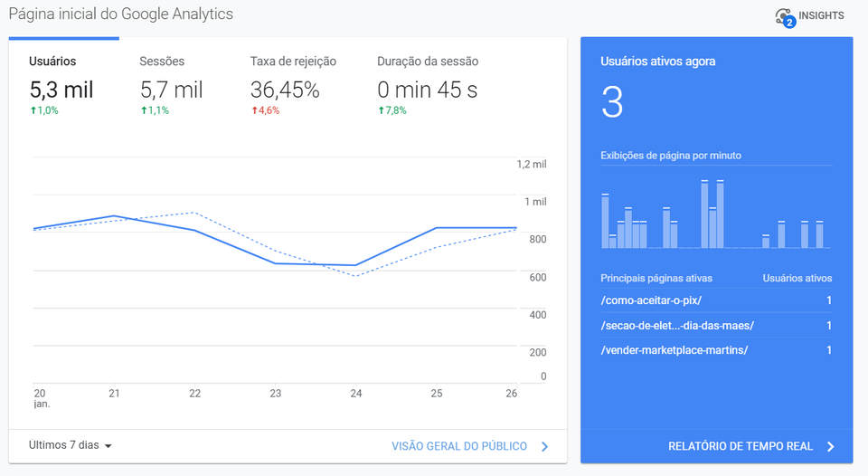This screenshot has height=476, width=868.
Task: Open VISÃO GERAL DO PÚBLICO report
Action: click(x=459, y=446)
